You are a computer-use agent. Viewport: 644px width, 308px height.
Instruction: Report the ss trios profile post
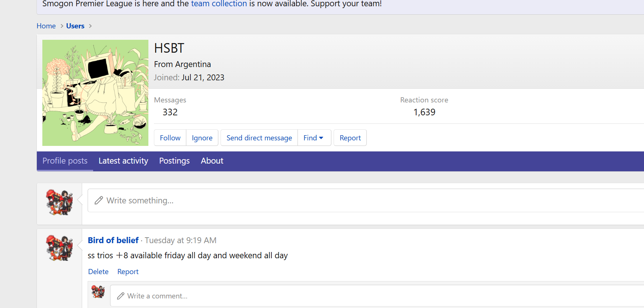[128, 272]
